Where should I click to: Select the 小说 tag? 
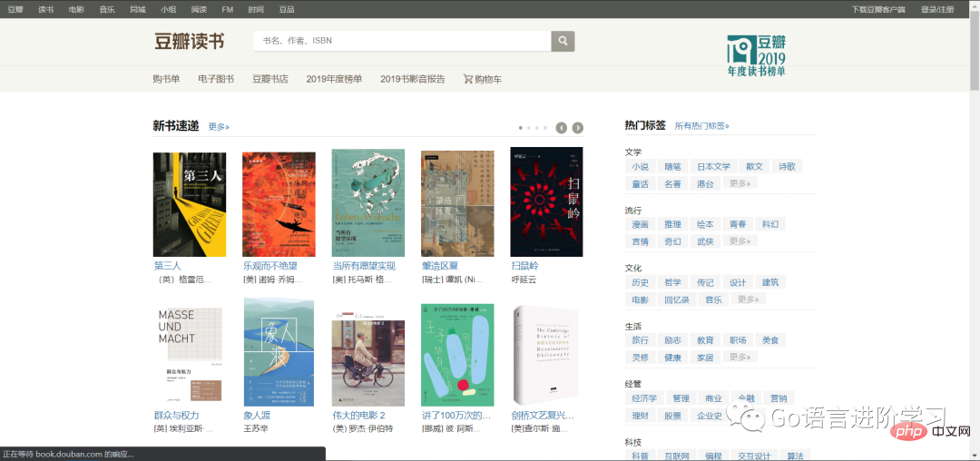[x=640, y=167]
